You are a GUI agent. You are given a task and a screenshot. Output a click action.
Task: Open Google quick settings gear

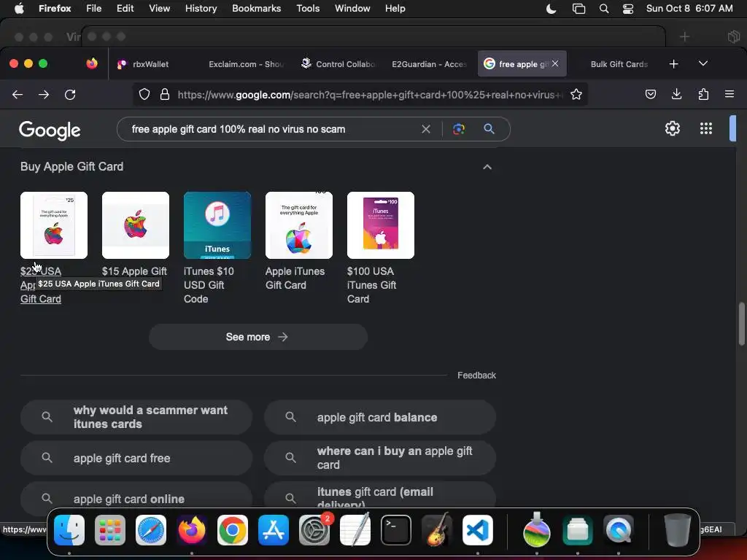672,128
